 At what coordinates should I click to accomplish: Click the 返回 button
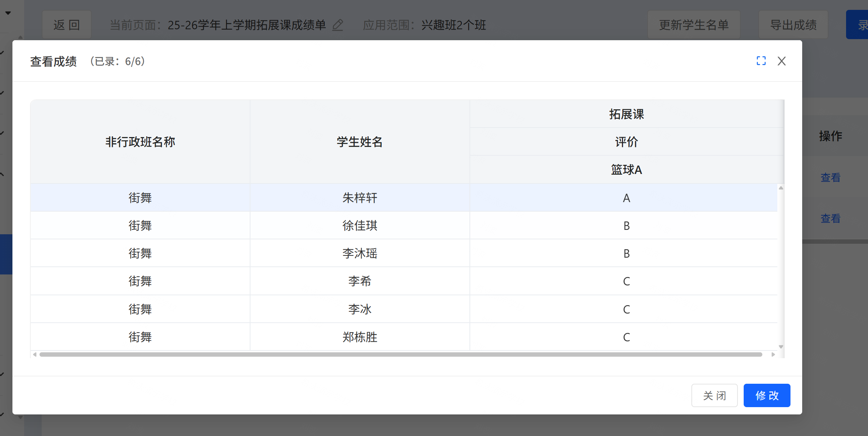click(x=67, y=25)
